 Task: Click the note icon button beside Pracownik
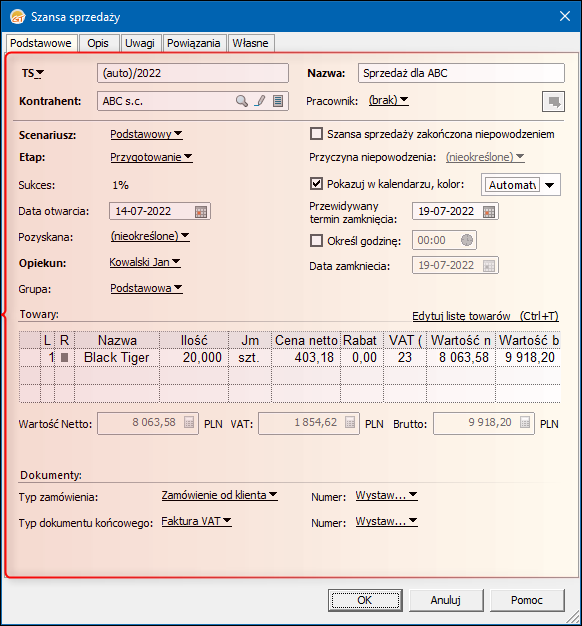click(553, 101)
